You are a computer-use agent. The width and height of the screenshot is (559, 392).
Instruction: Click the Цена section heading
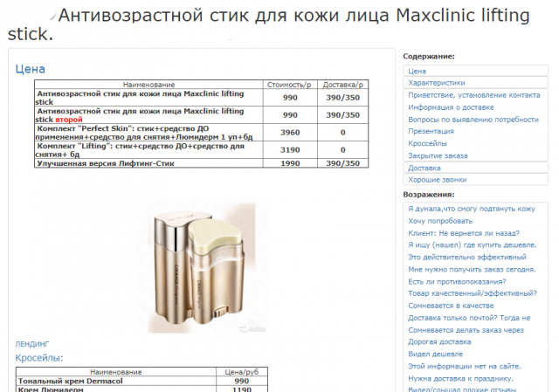pos(31,69)
